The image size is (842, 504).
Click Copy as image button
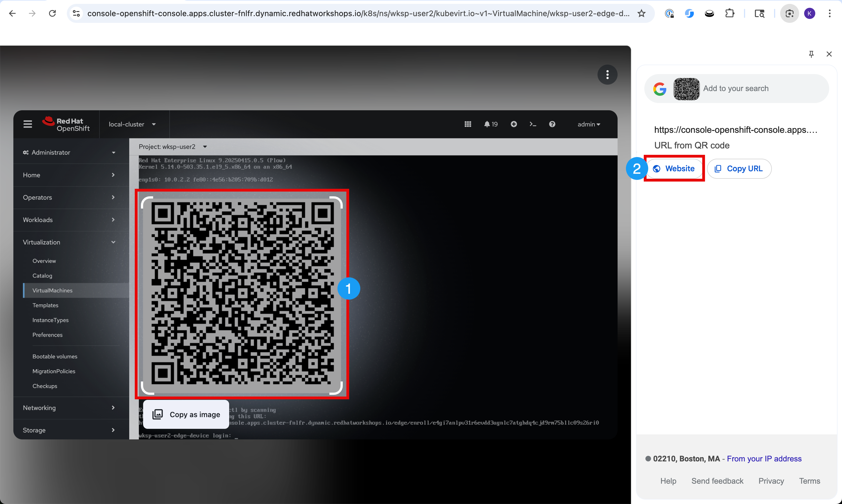point(186,414)
